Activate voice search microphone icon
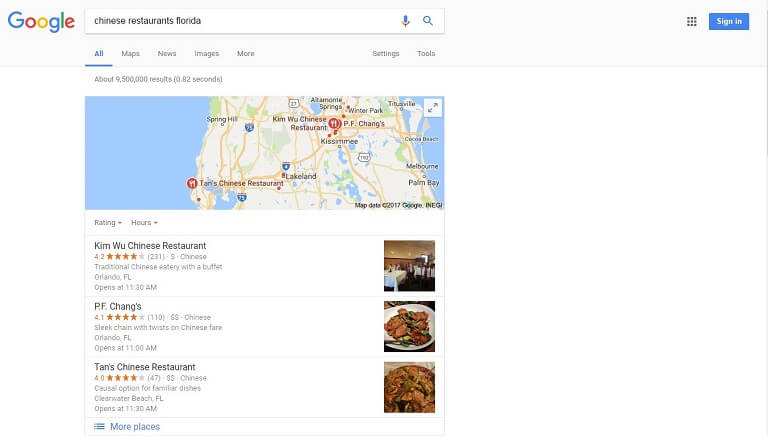 click(405, 21)
